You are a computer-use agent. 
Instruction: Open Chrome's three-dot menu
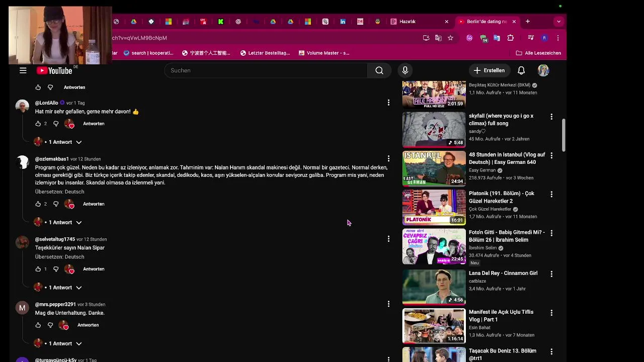click(x=557, y=38)
